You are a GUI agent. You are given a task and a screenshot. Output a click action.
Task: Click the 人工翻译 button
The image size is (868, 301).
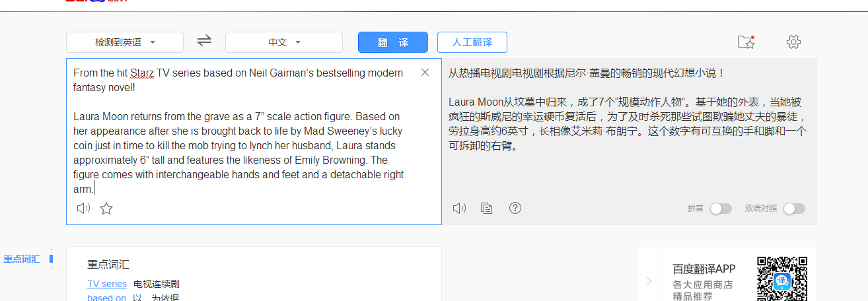(472, 42)
